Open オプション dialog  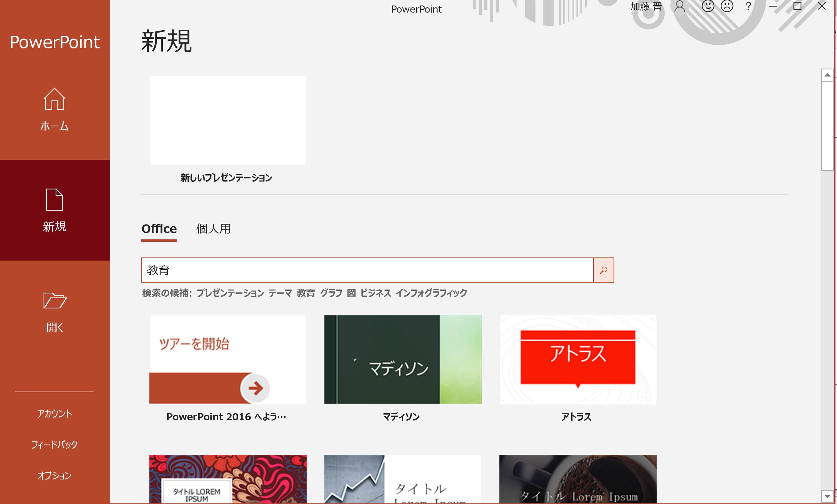54,475
